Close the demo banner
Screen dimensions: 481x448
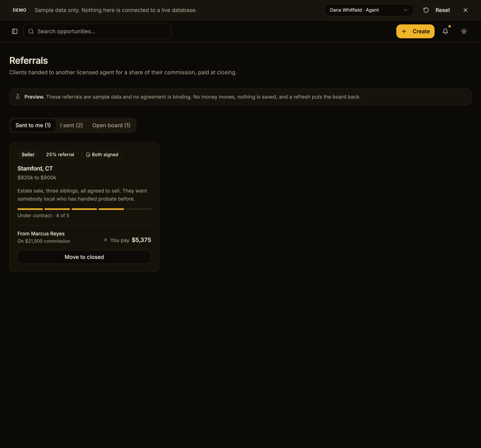[x=466, y=10]
